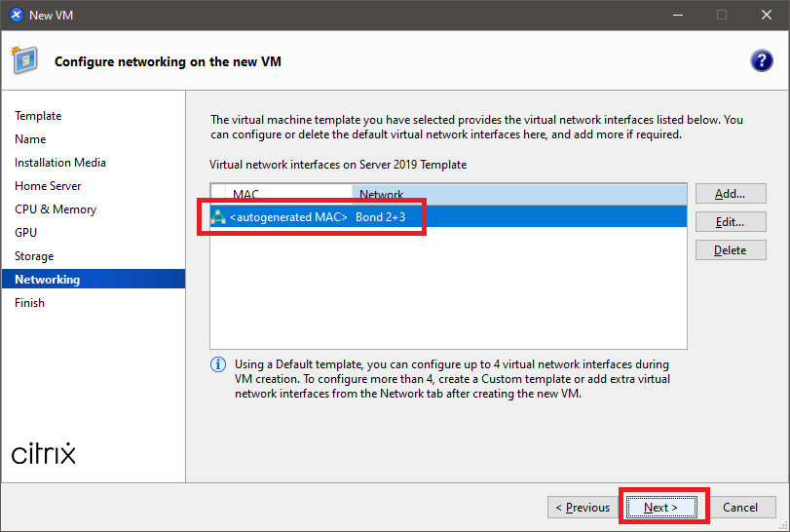Select the Finish wizard step
The width and height of the screenshot is (790, 532).
click(29, 303)
